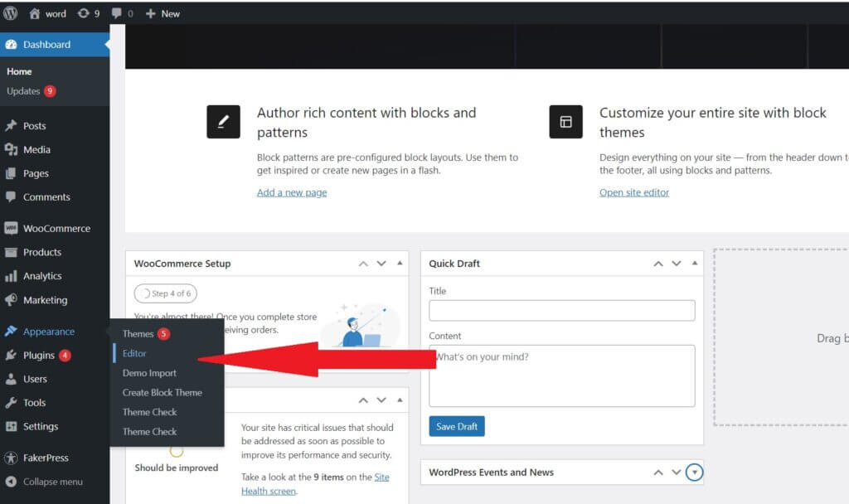Screen dimensions: 849x504
Task: Toggle the Quick Draft panel
Action: pos(695,264)
